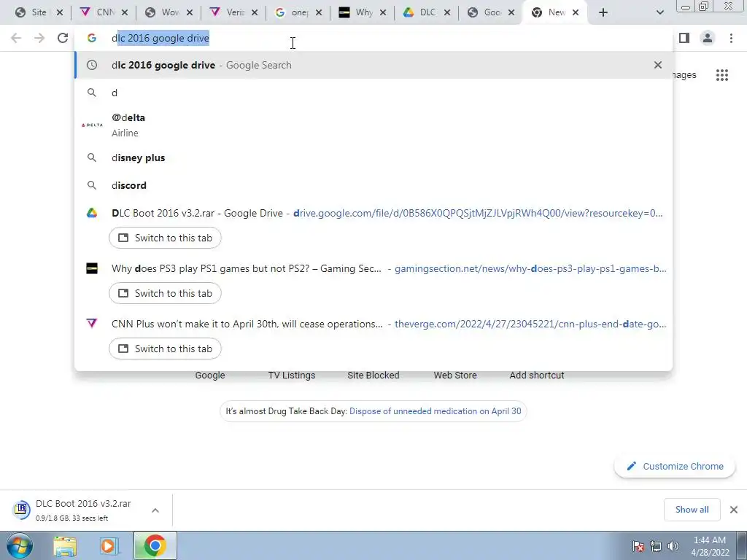Close the downloads bar
Viewport: 747px width, 560px height.
734,510
